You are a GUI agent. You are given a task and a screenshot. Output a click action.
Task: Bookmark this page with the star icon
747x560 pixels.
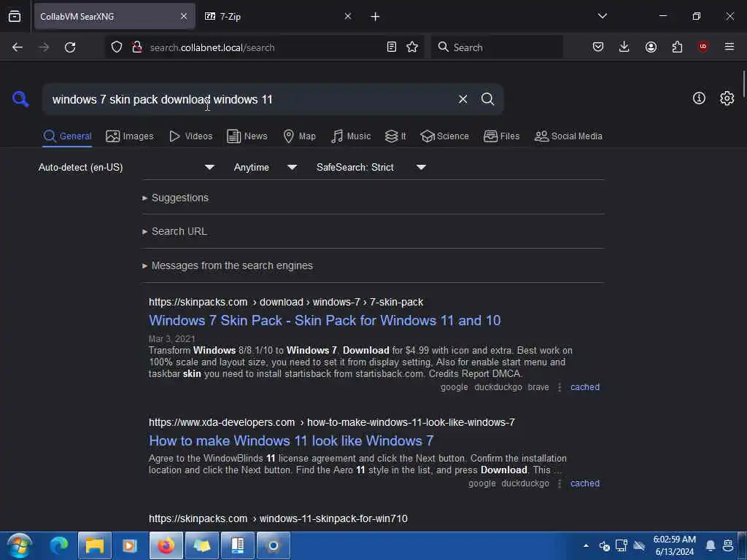412,47
